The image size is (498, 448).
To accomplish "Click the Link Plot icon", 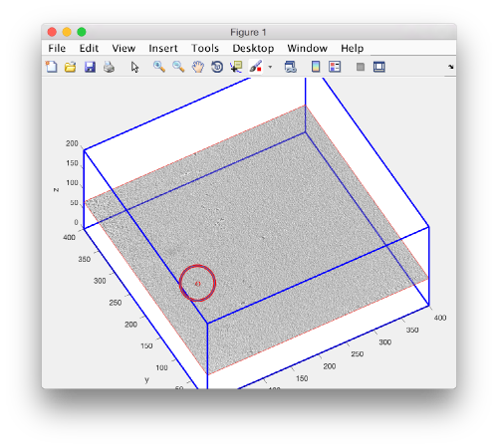I will (x=291, y=67).
